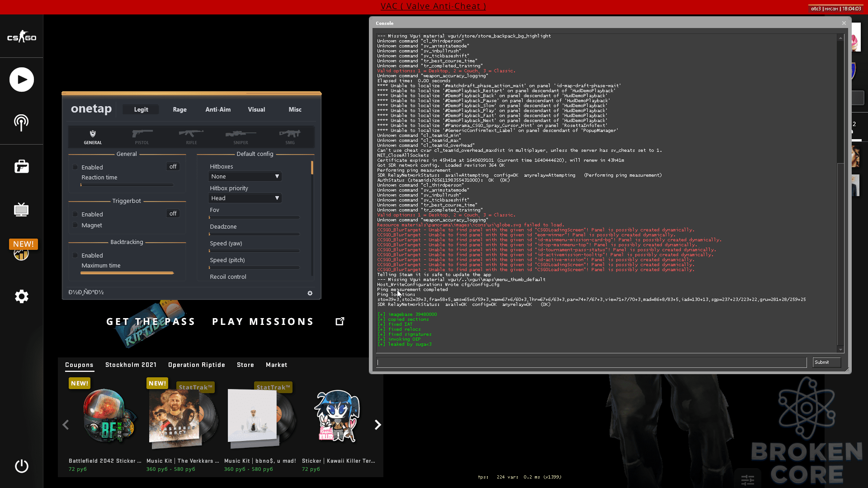This screenshot has height=488, width=868.
Task: Click the Console Submit button
Action: pos(826,362)
